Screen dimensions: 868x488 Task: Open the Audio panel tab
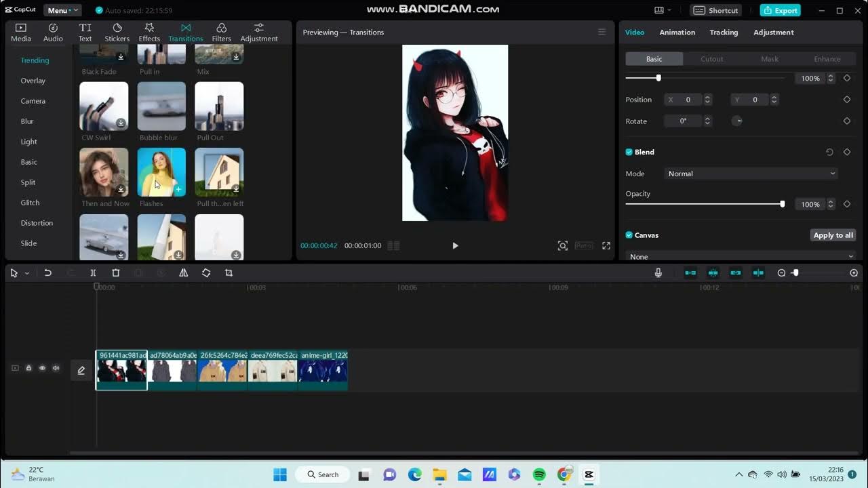(x=53, y=32)
